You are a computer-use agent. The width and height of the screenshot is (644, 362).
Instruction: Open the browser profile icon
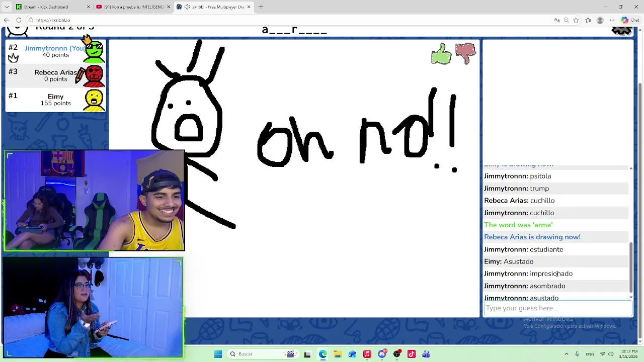[x=600, y=20]
